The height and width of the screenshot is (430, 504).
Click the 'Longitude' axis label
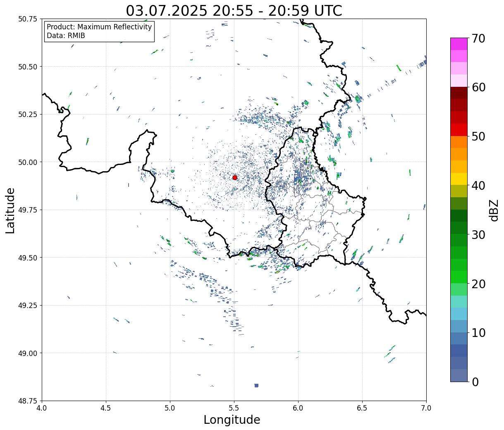(x=232, y=420)
